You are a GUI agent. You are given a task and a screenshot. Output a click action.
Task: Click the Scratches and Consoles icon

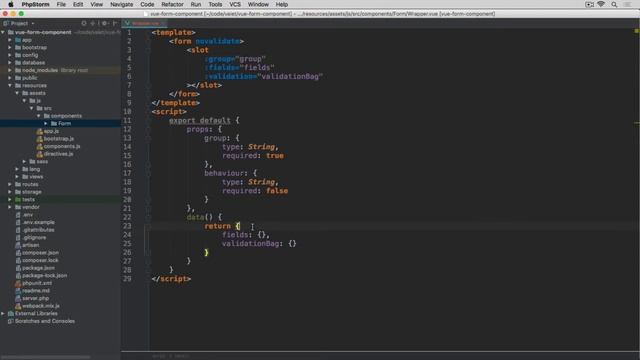[x=11, y=321]
